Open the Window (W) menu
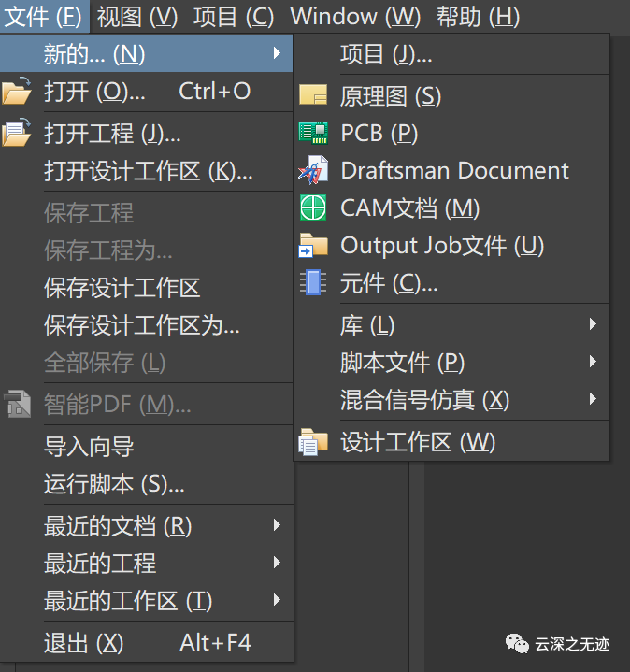 pos(355,17)
